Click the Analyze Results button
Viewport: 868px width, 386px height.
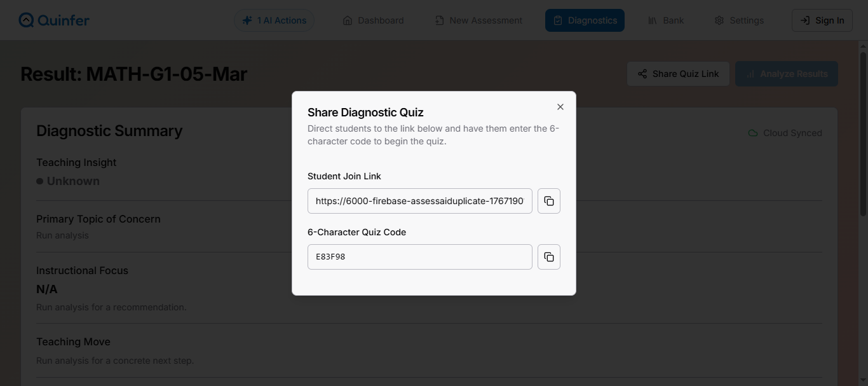786,74
